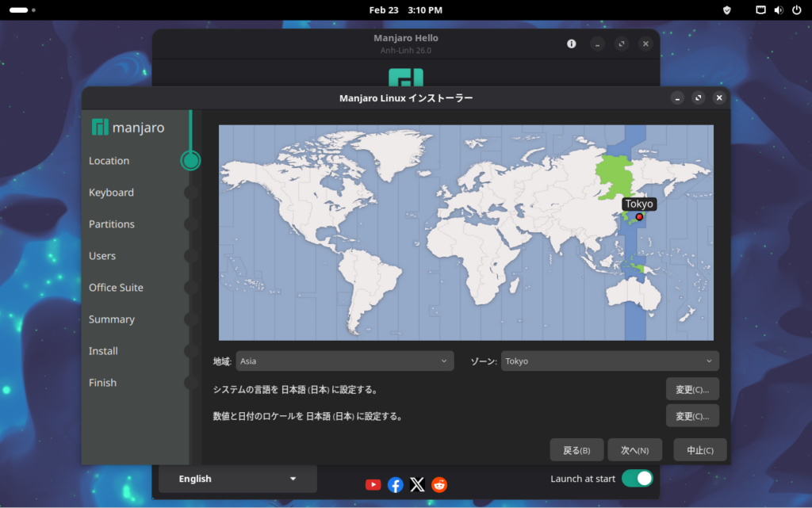Image resolution: width=812 pixels, height=508 pixels.
Task: Toggle the Launch at start switch
Action: coord(637,479)
